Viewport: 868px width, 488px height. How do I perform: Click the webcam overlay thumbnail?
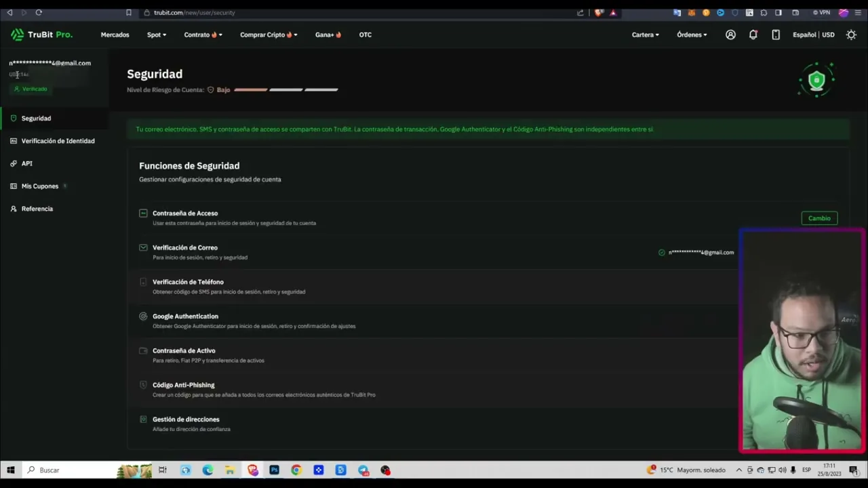[802, 341]
